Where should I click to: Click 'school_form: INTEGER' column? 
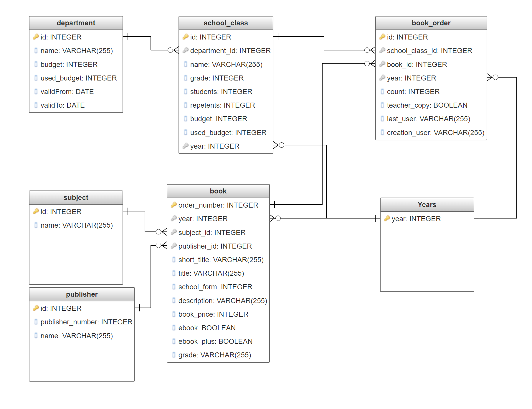point(215,287)
